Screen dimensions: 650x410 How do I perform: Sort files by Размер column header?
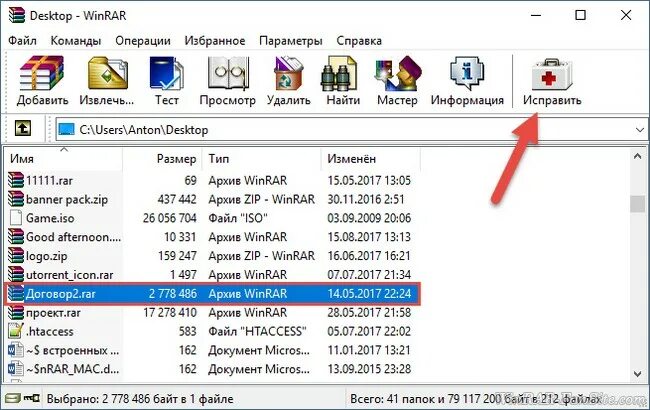pyautogui.click(x=162, y=159)
